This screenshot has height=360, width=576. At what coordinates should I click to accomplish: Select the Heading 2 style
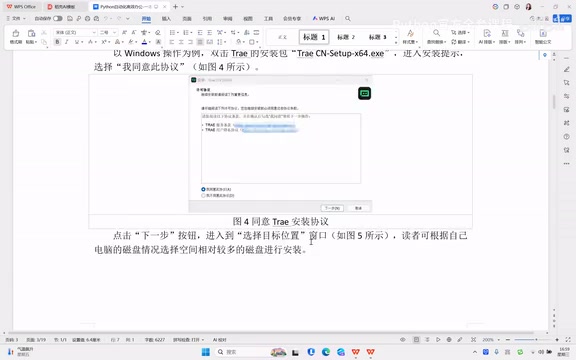[346, 37]
